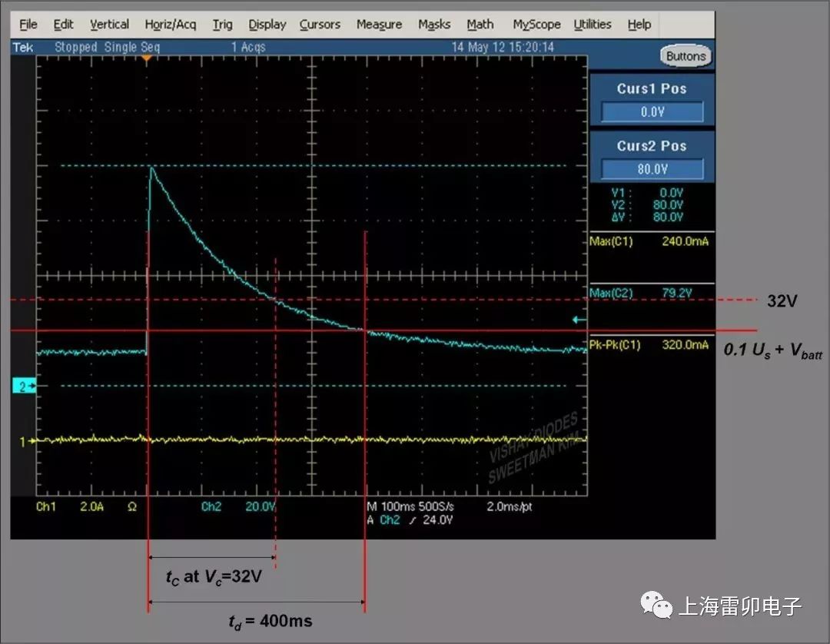Click the Buttons button
The height and width of the screenshot is (644, 830).
pyautogui.click(x=686, y=56)
